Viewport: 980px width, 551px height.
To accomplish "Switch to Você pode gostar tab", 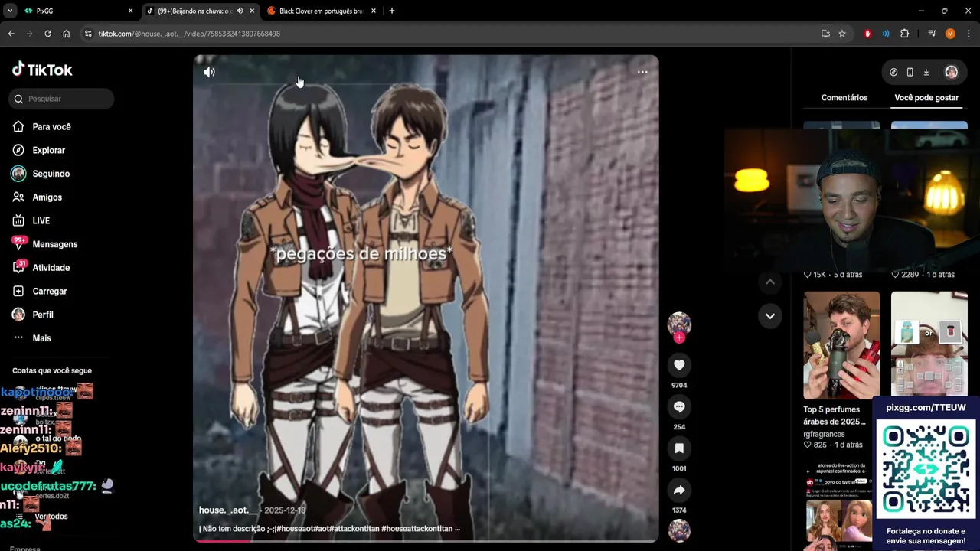I will tap(926, 98).
